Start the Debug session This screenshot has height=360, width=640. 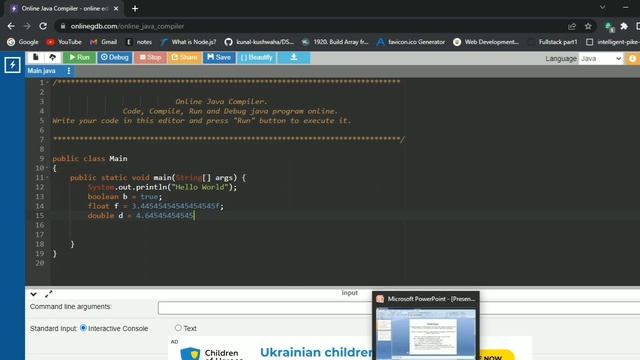(x=115, y=58)
